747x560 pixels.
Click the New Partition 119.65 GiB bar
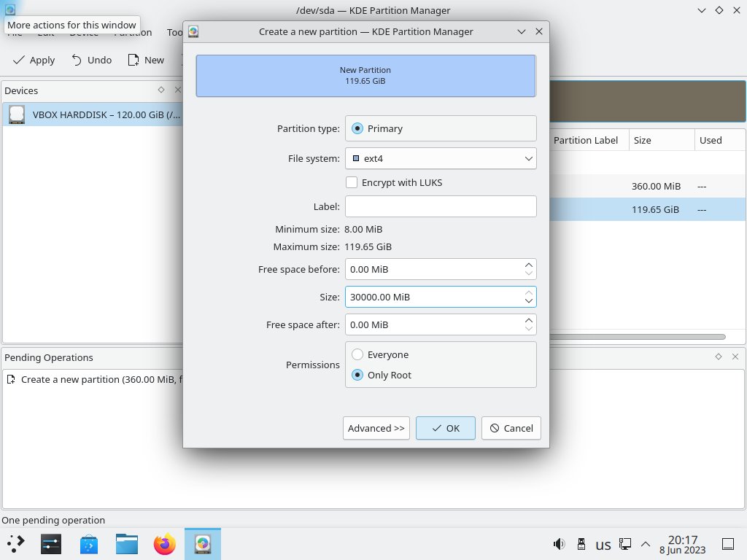click(x=365, y=76)
